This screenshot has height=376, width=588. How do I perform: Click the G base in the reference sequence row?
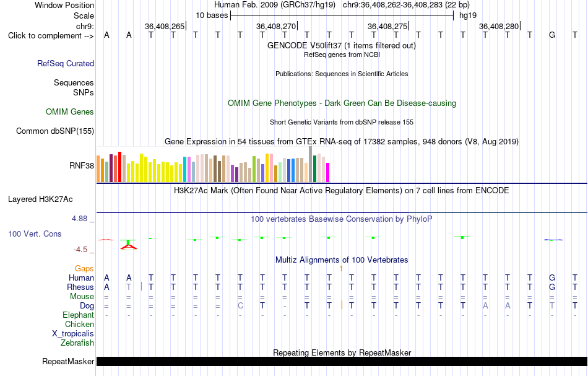552,35
